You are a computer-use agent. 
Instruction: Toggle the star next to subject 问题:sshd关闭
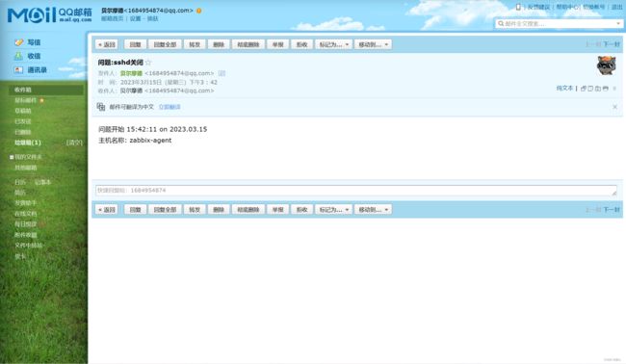[148, 63]
